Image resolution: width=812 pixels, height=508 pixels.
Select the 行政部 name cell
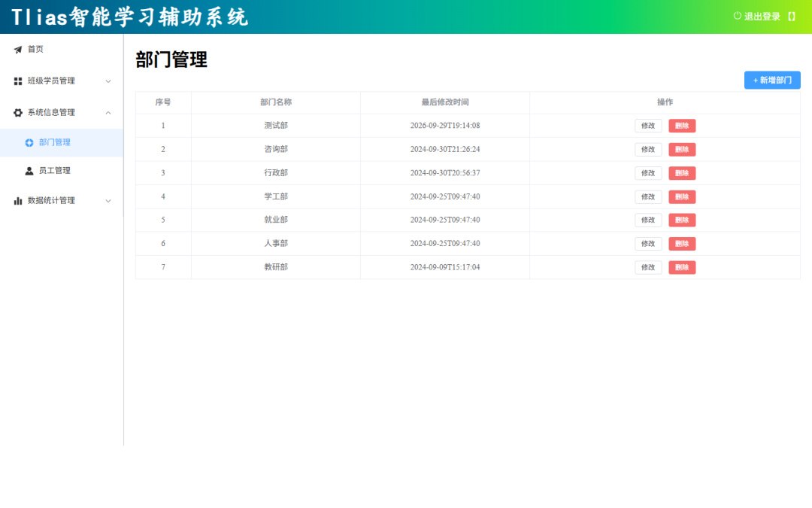tap(276, 173)
